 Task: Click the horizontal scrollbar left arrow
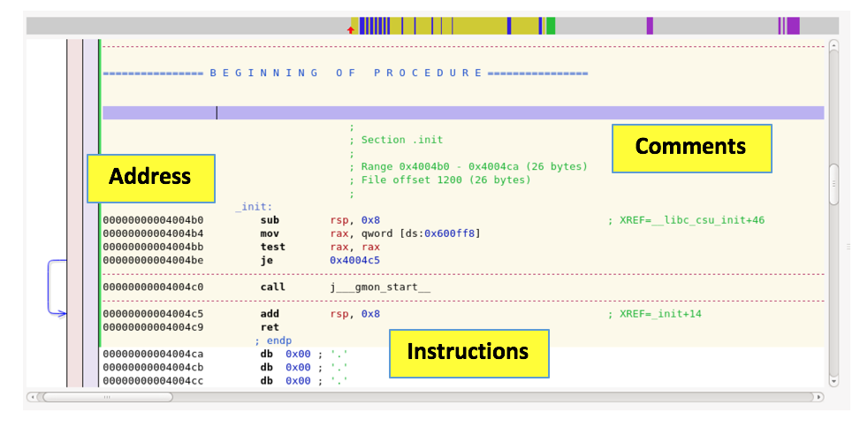[x=34, y=397]
